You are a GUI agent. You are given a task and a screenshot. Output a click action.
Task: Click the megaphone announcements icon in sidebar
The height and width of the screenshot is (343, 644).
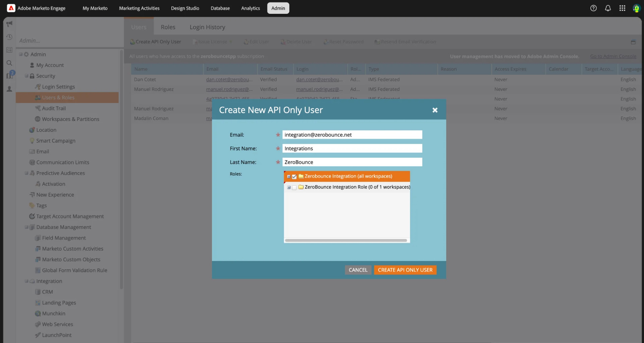pyautogui.click(x=9, y=23)
